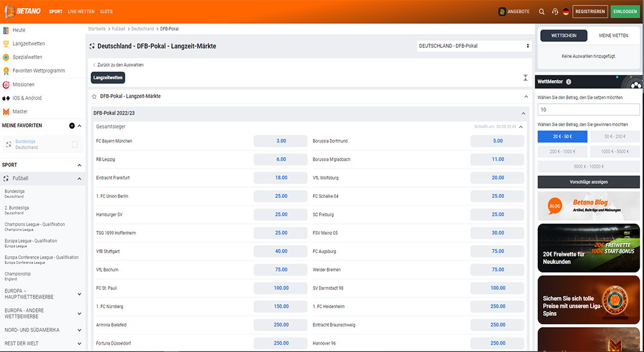Screen dimensions: 644x352
Task: Star the DFB-Pokal - Langzeit-Märkte section
Action: click(x=94, y=96)
